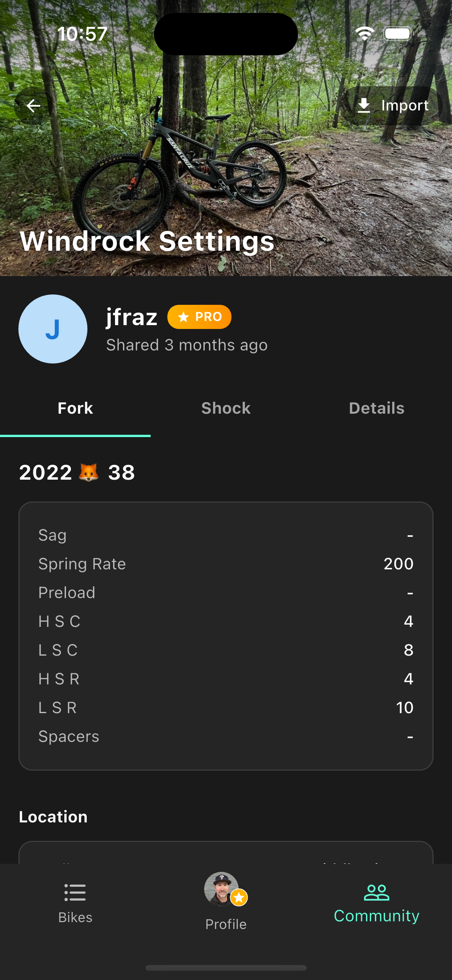Tap the Spring Rate row
This screenshot has height=980, width=452.
[x=226, y=564]
